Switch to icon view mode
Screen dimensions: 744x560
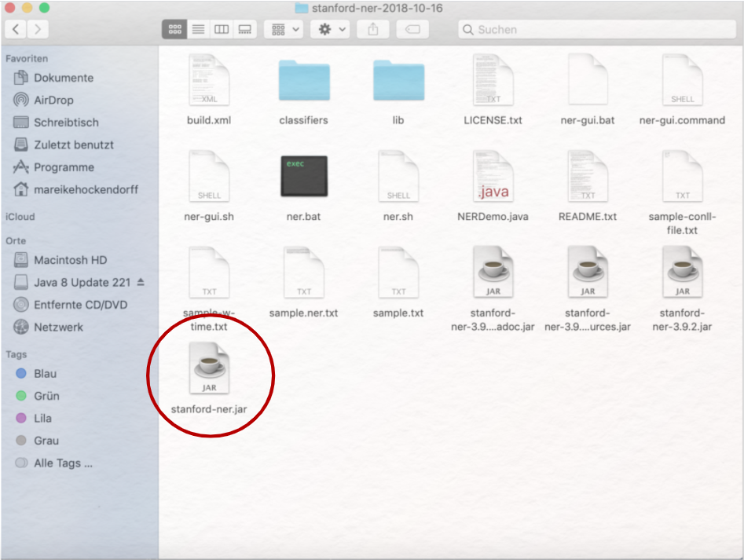(x=174, y=29)
